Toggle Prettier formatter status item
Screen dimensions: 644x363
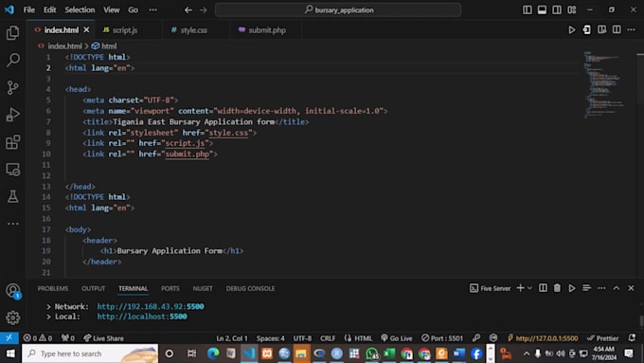[x=603, y=338]
